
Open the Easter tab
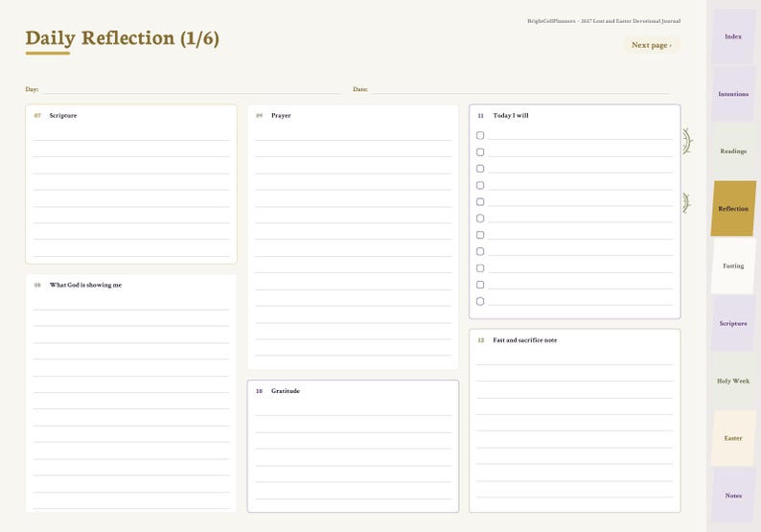click(733, 438)
